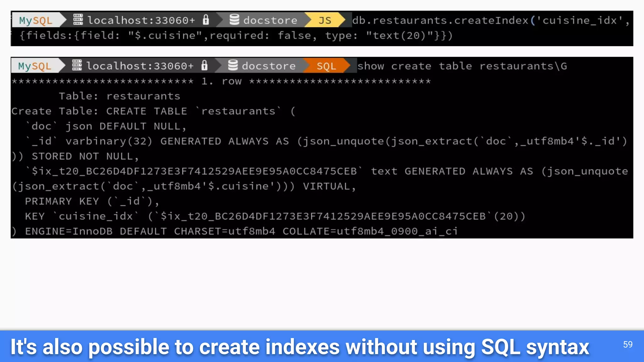Click the ')) STORED NOT NULL,' line
Viewport: 644px width, 362px height.
click(x=75, y=156)
